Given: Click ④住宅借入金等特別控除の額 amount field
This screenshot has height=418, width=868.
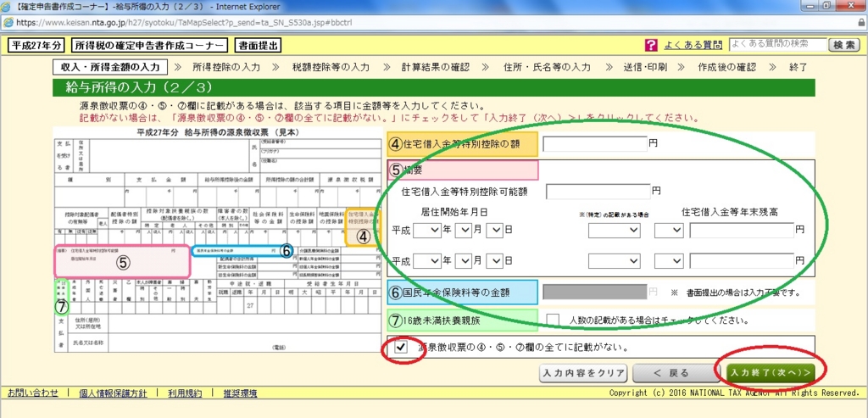Looking at the screenshot, I should coord(594,143).
